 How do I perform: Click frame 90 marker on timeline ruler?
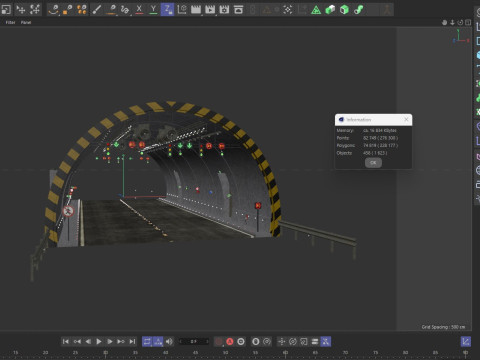click(466, 352)
